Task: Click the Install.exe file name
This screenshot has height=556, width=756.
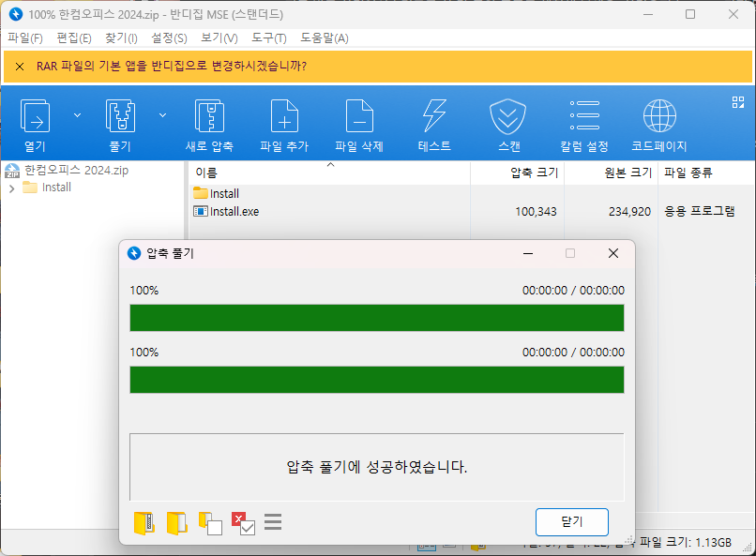Action: [234, 212]
